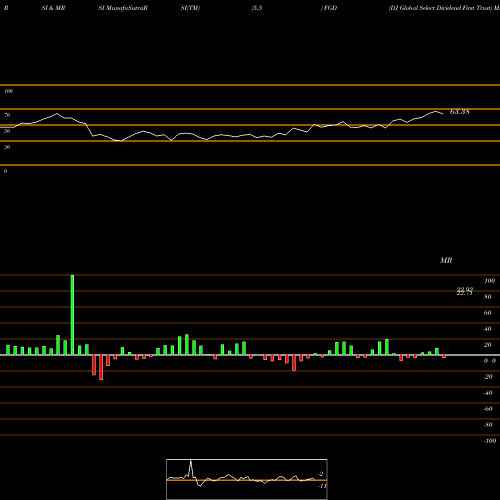Image resolution: width=500 pixels, height=500 pixels.
Task: Click the 80 label on MR axis
Action: coord(488,297)
